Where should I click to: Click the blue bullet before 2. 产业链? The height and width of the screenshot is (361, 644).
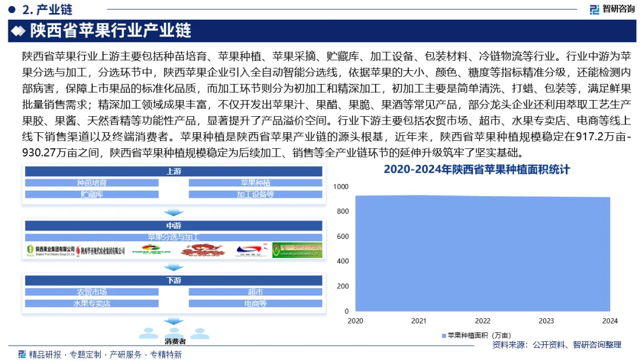click(x=12, y=9)
